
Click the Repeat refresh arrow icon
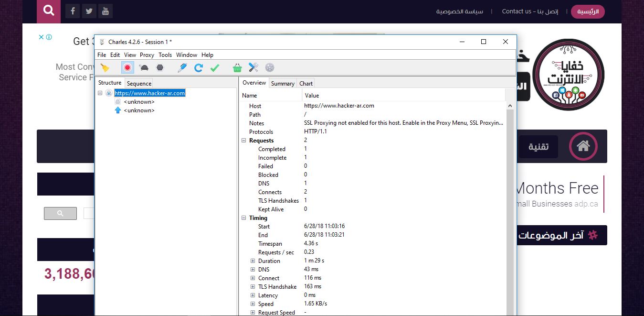[199, 68]
